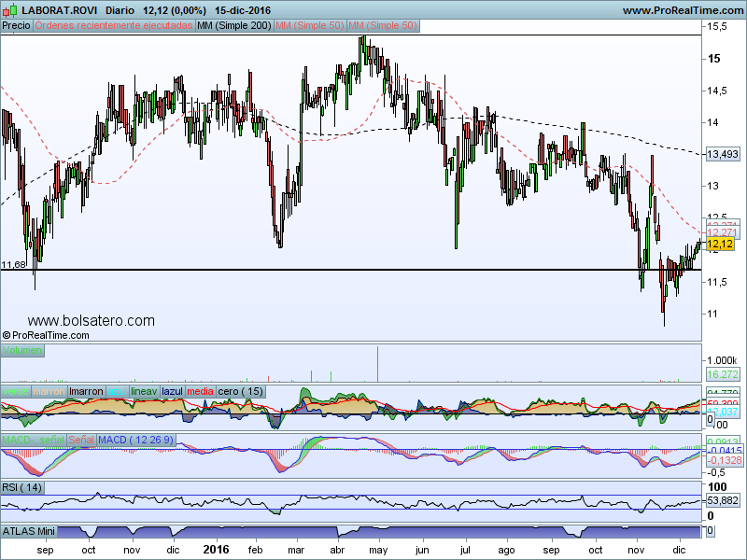Select the Volumen panel label

pos(22,351)
